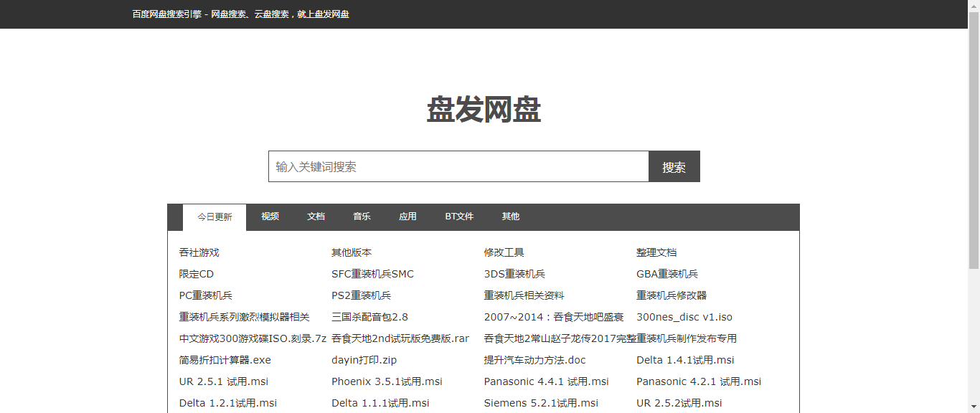
Task: Open the 应用 tab
Action: click(x=407, y=217)
